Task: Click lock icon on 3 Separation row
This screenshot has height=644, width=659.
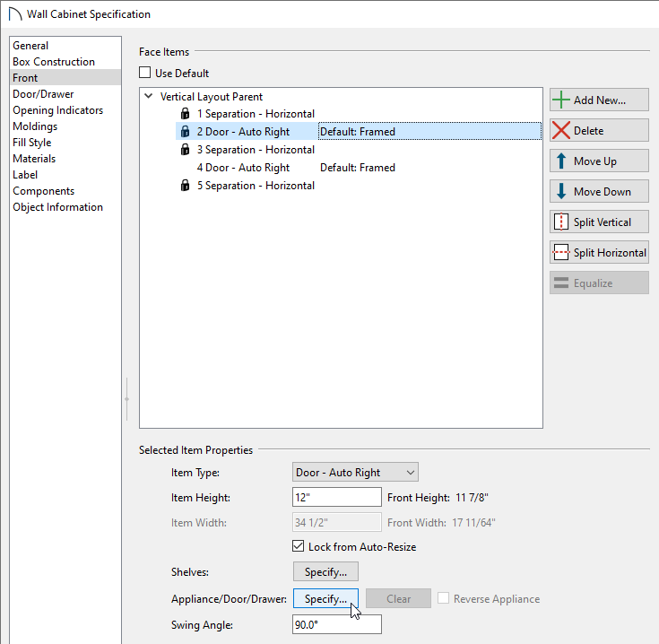Action: point(185,149)
